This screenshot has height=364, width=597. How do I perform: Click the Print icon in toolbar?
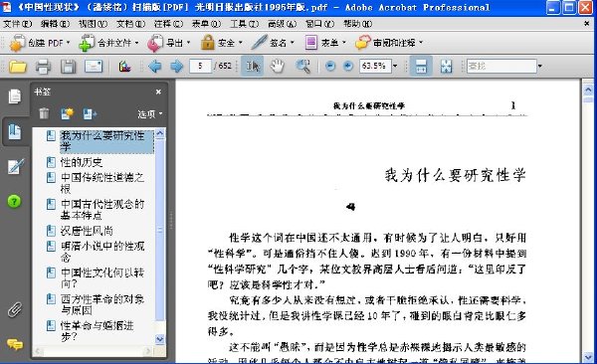43,67
